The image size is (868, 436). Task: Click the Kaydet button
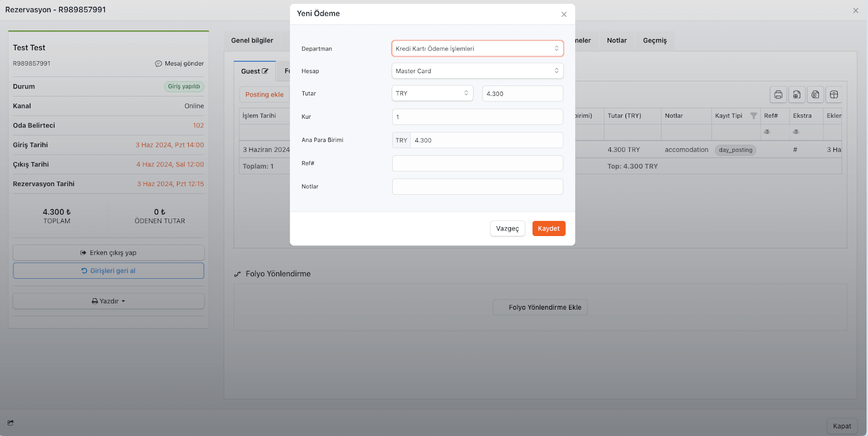(x=548, y=229)
